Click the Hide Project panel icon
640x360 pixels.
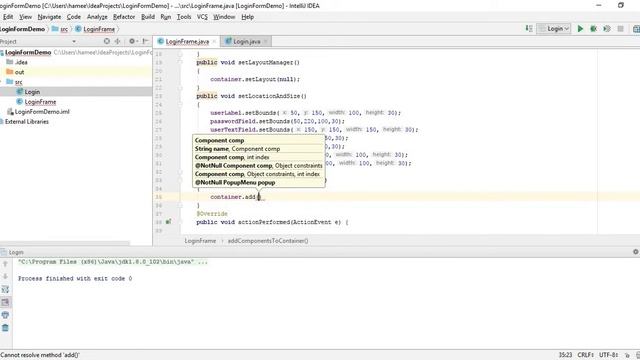click(146, 41)
